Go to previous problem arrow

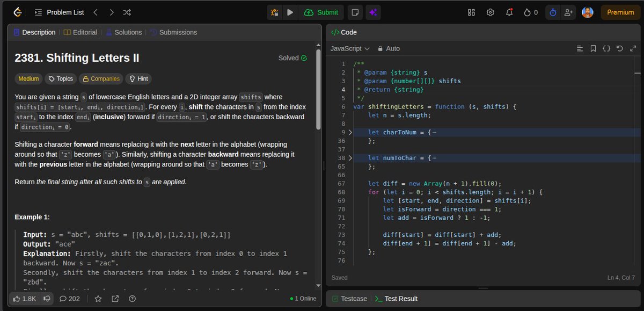click(x=95, y=12)
